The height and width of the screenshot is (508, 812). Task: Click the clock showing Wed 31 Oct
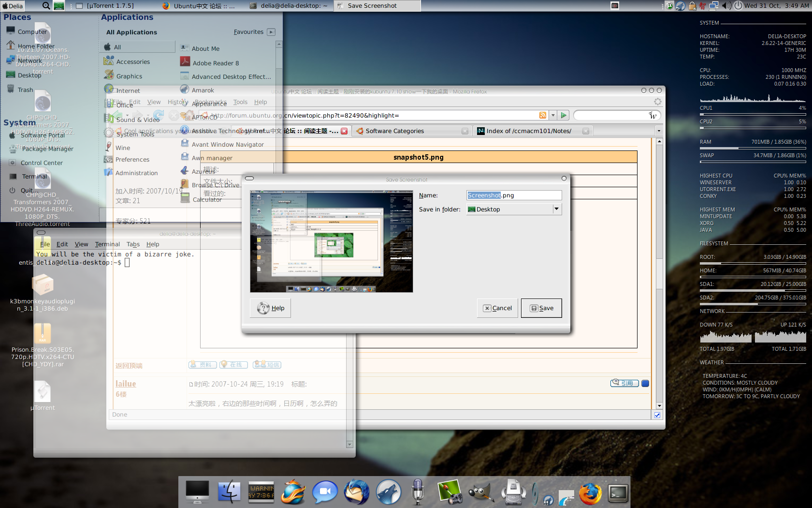click(x=777, y=6)
